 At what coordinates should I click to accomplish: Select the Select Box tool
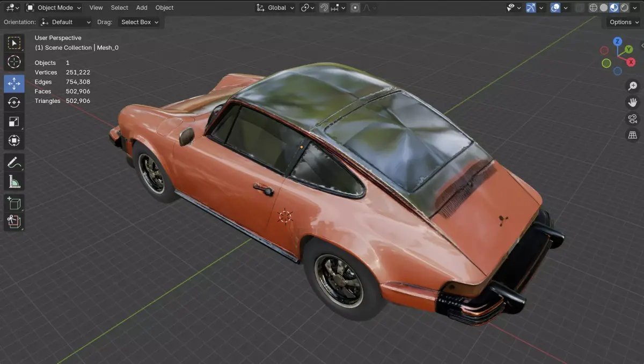pyautogui.click(x=14, y=42)
